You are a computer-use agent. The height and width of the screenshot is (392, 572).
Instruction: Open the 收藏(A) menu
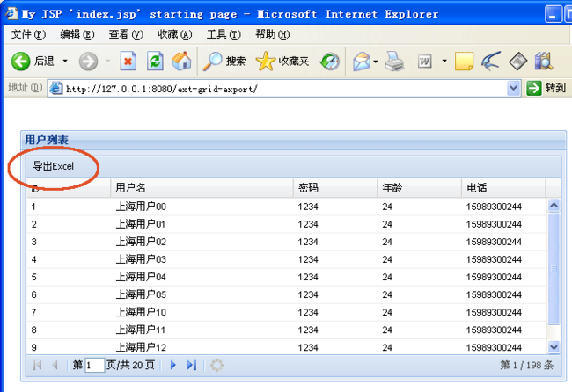(175, 34)
